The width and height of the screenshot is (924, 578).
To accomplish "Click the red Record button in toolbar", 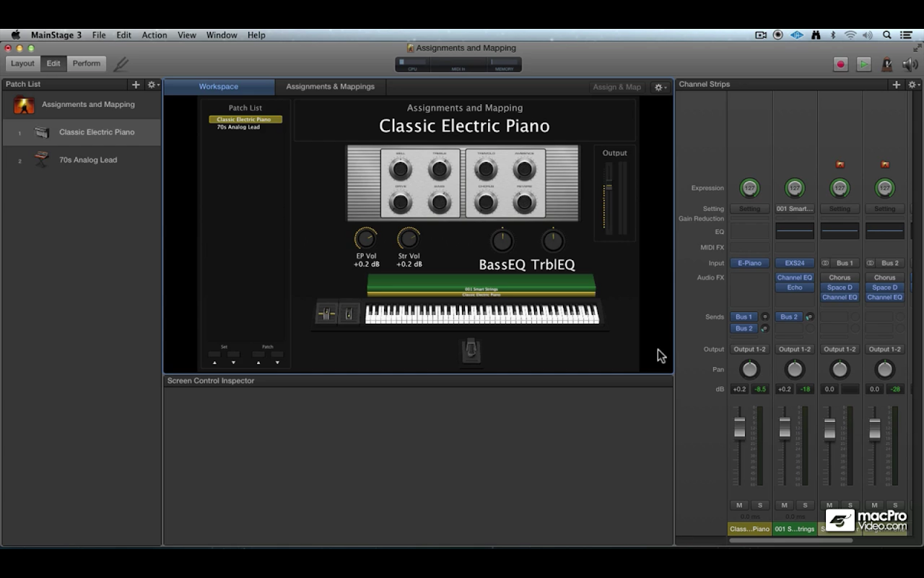I will click(x=840, y=64).
